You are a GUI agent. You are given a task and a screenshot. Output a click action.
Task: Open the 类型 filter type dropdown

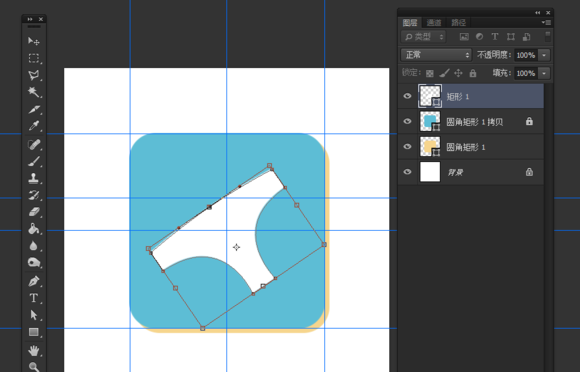(424, 37)
